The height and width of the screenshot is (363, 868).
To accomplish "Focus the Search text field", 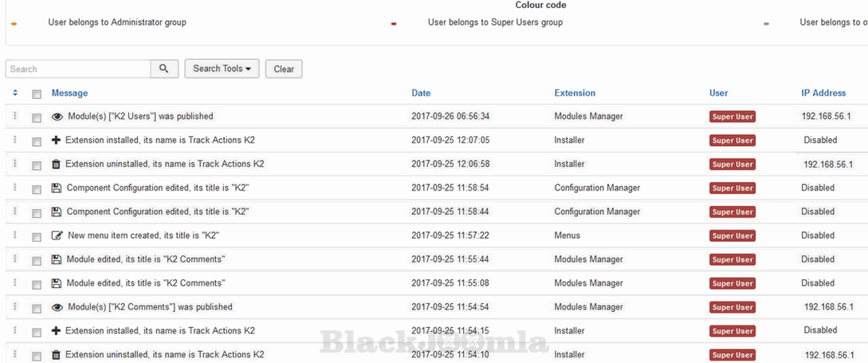I will 78,69.
